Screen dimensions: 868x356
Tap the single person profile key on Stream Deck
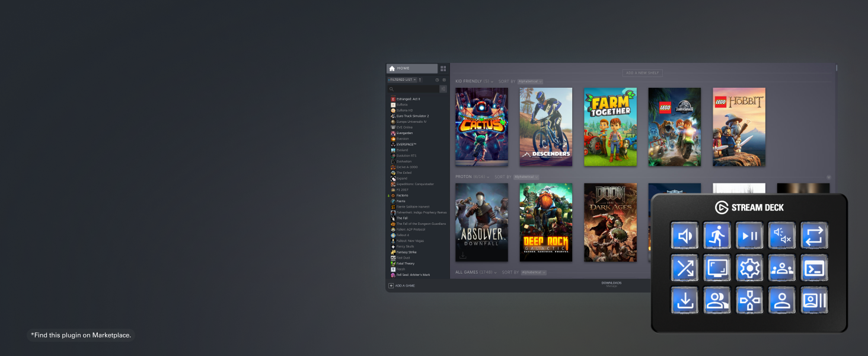click(782, 300)
